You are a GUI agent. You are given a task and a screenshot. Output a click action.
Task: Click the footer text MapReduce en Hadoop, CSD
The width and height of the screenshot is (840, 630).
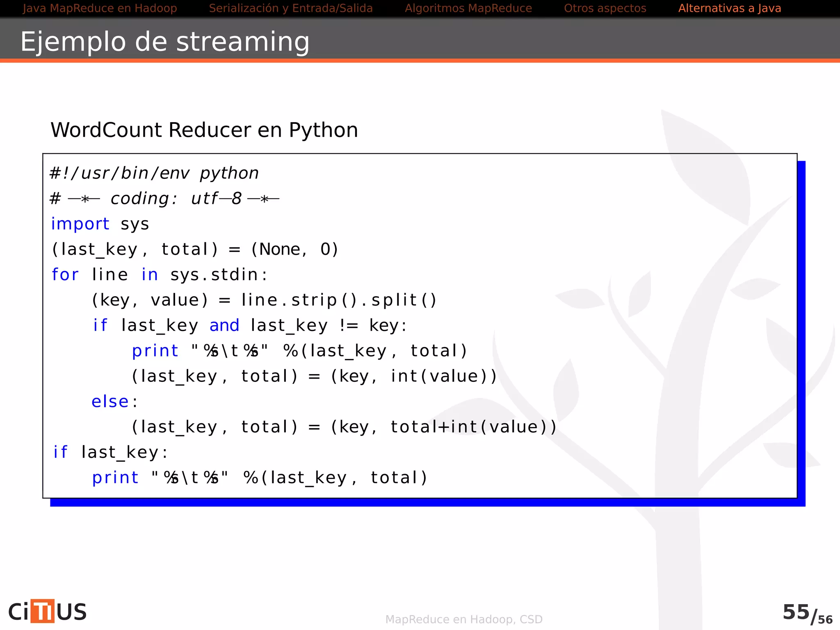(x=464, y=619)
